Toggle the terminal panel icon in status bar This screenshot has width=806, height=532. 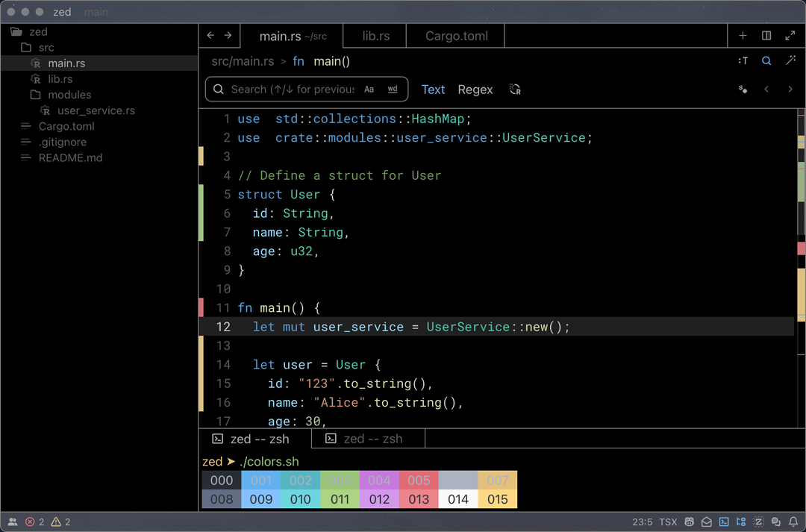click(x=724, y=522)
